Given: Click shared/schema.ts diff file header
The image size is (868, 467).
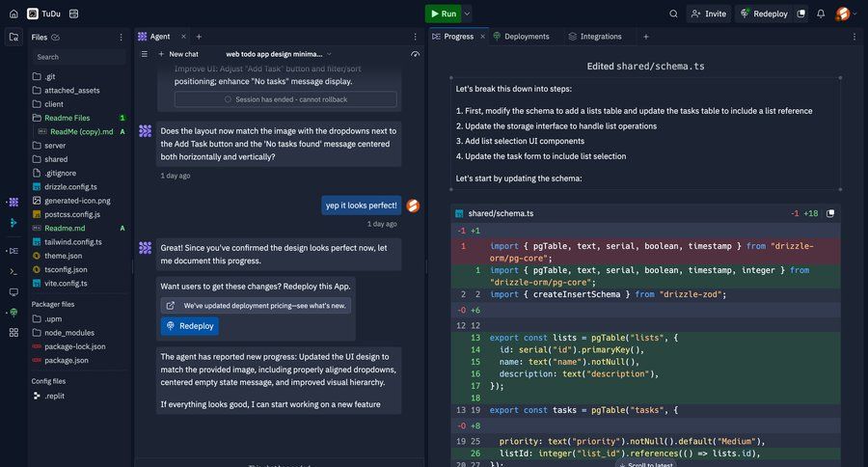Looking at the screenshot, I should pos(645,213).
